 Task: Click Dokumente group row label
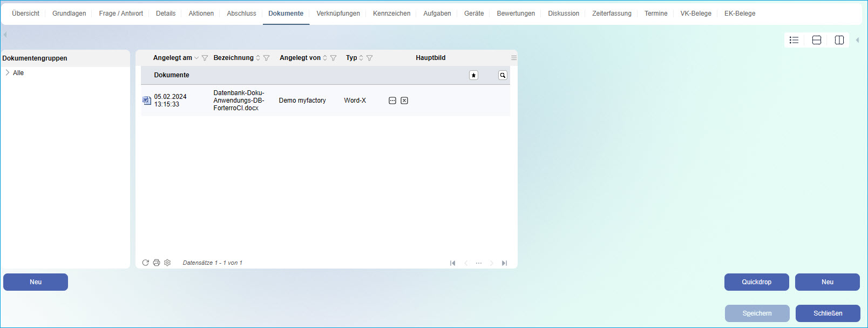point(172,75)
